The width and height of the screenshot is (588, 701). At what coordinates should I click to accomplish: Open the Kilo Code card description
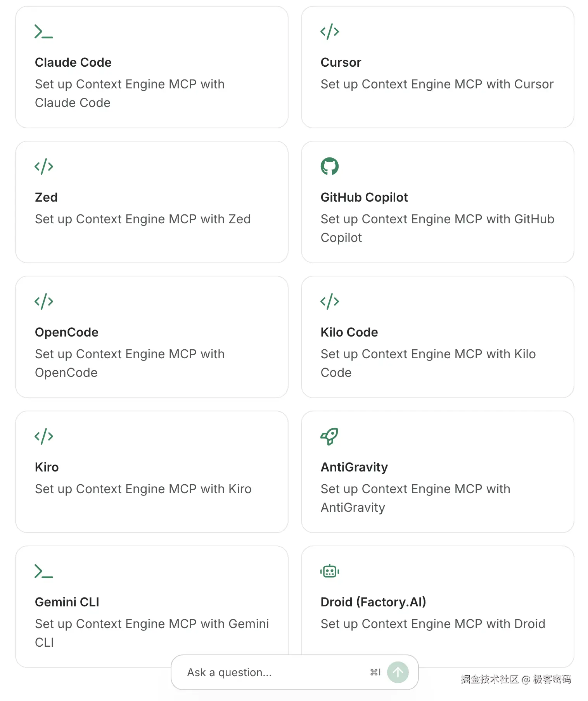(x=428, y=363)
